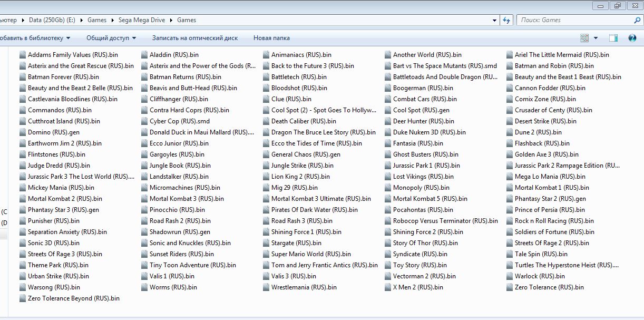644x320 pixels.
Task: Select Ecco the Tides of Time (RUS).bin
Action: coord(313,143)
